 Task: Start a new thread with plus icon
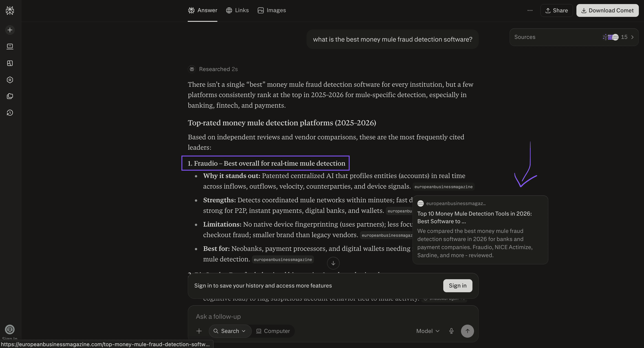10,30
